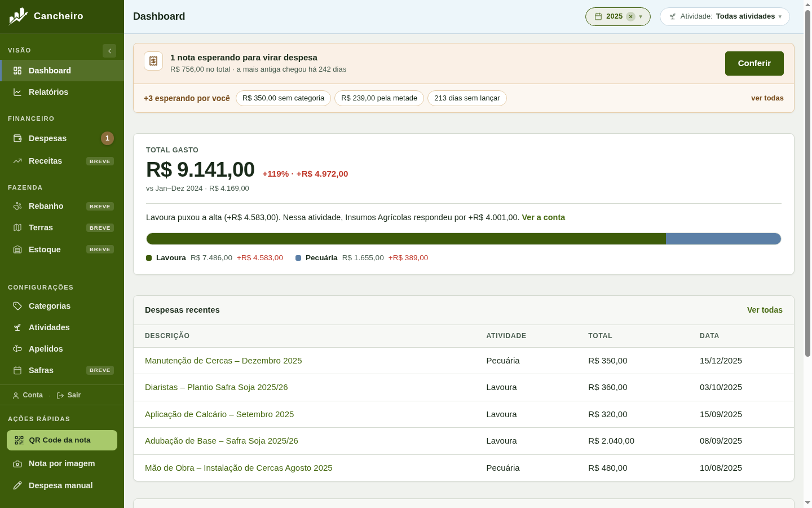Viewport: 812px width, 508px height.
Task: Click the Safras calendar icon
Action: click(x=17, y=370)
